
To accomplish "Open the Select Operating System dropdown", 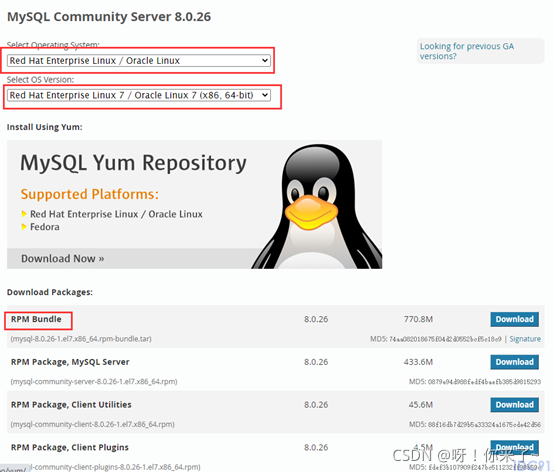I will point(138,61).
